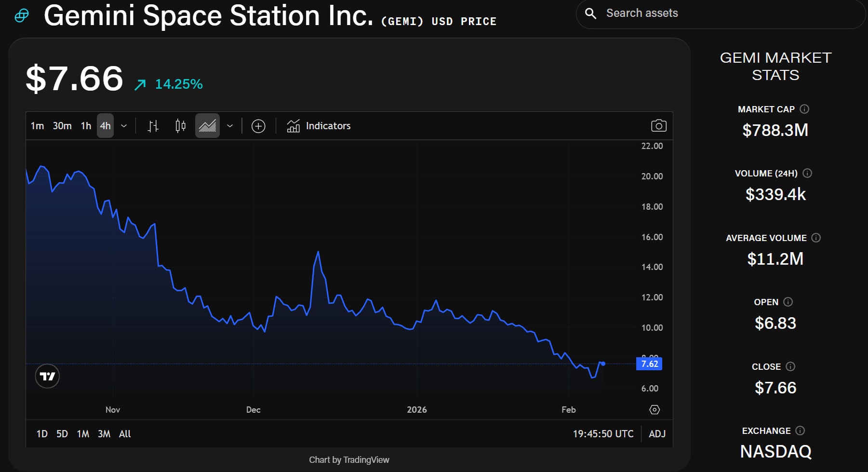Show info for Volume (24H)
Image resolution: width=868 pixels, height=472 pixels.
point(808,173)
